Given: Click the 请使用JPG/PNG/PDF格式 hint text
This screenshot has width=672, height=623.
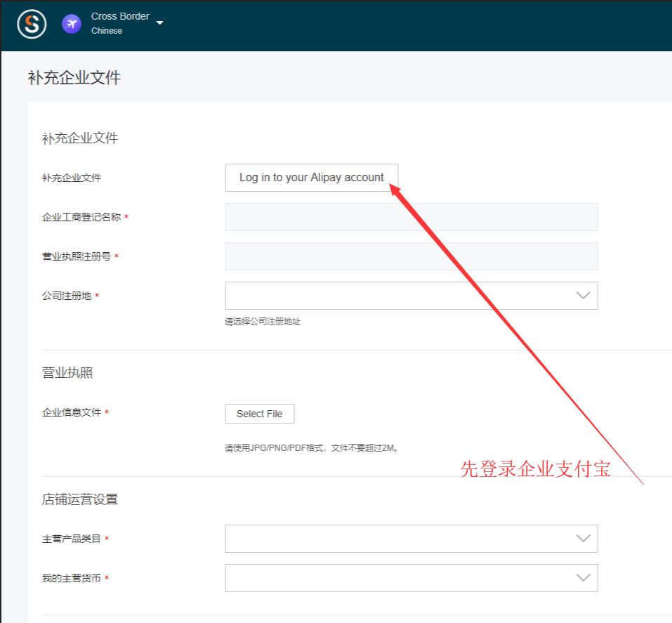Looking at the screenshot, I should [312, 448].
